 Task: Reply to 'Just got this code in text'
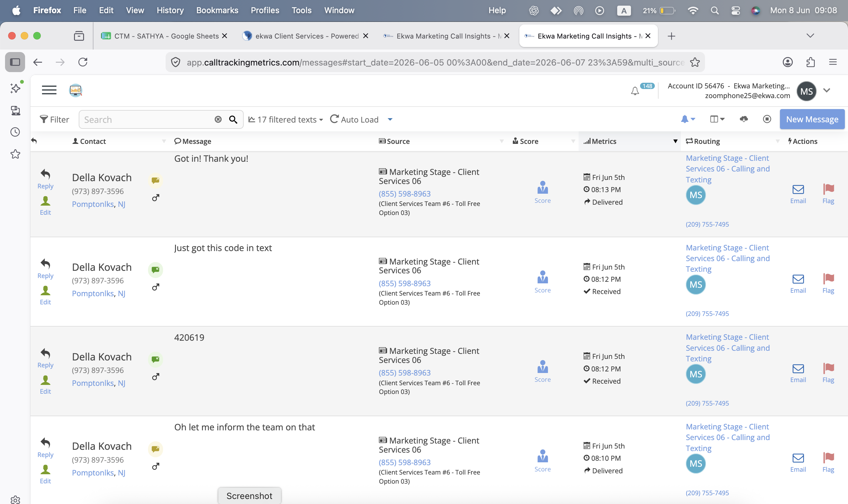(x=45, y=269)
